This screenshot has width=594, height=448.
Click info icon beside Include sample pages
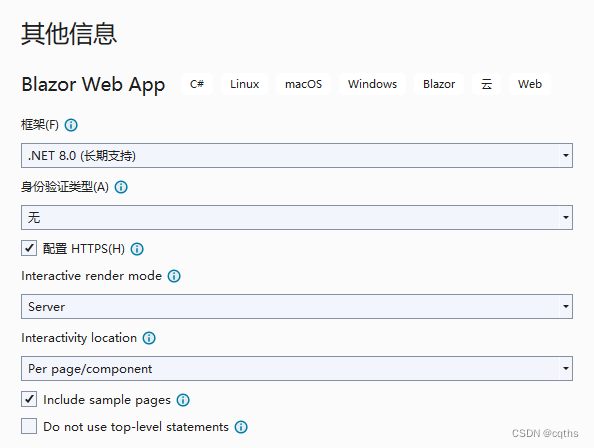click(183, 400)
